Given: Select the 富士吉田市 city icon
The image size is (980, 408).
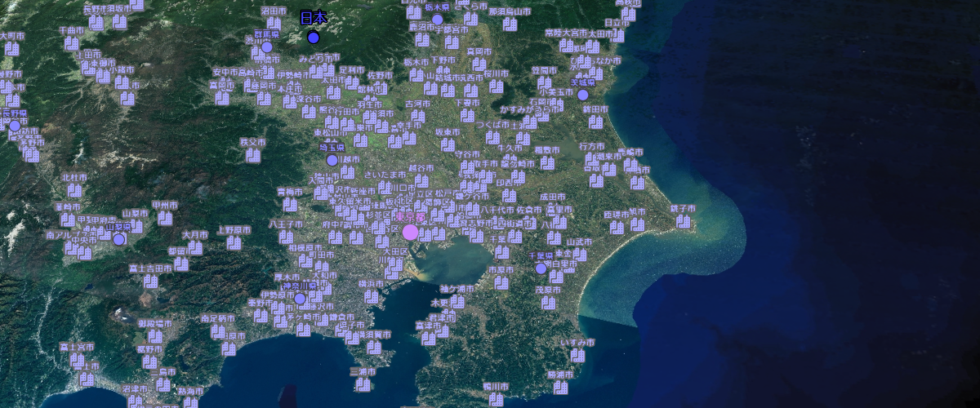Looking at the screenshot, I should (x=150, y=282).
